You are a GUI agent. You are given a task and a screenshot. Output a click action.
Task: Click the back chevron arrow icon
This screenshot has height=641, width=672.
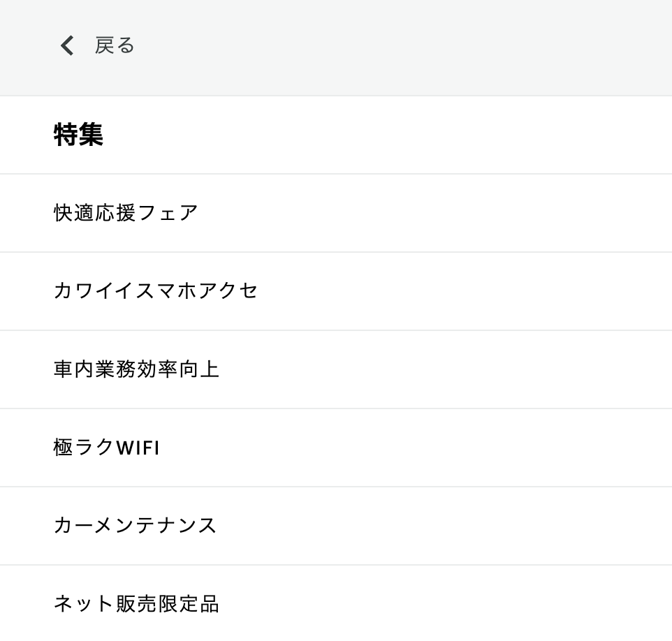point(67,45)
